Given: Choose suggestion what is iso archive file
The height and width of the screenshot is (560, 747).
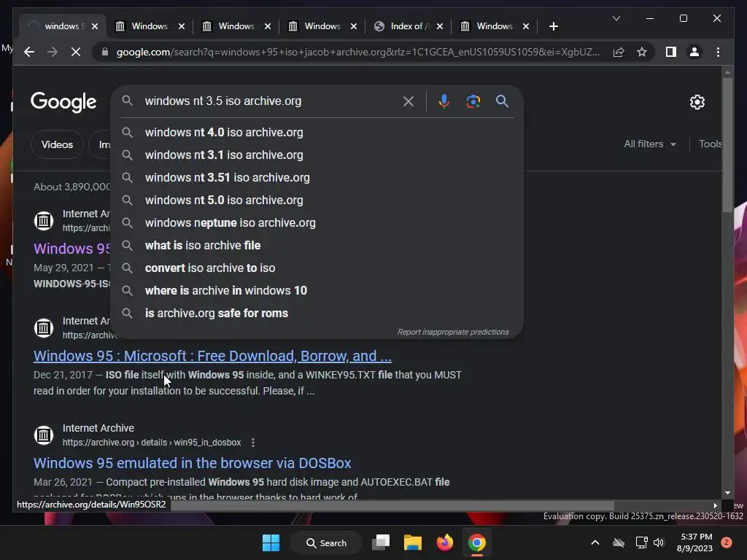Looking at the screenshot, I should point(317,245).
